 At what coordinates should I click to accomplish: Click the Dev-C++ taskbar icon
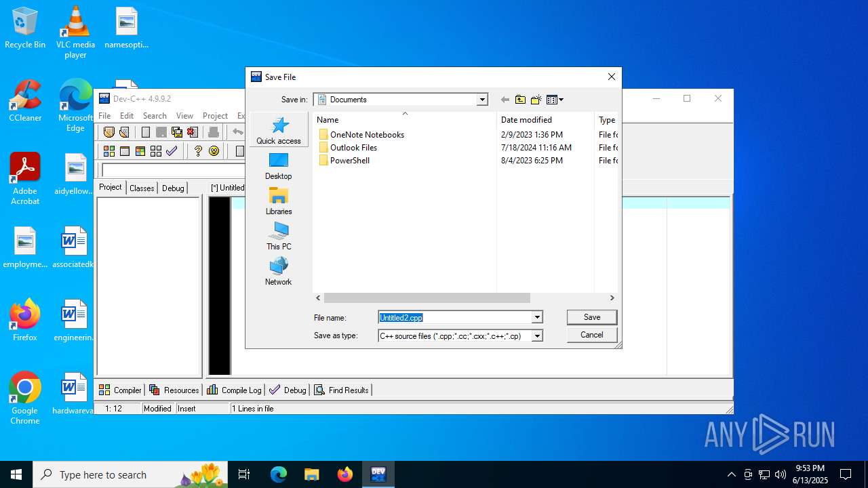coord(378,474)
